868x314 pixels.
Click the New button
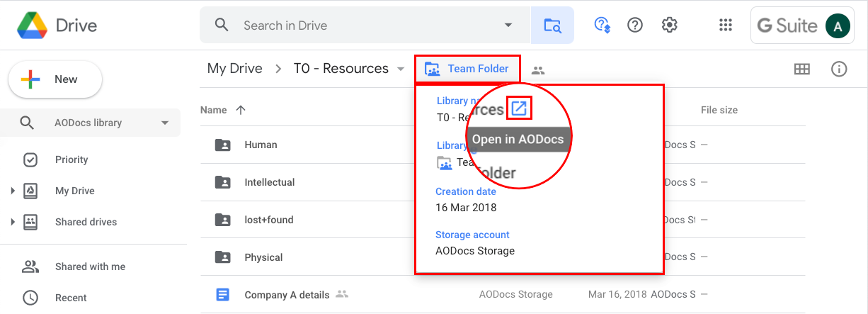tap(55, 79)
